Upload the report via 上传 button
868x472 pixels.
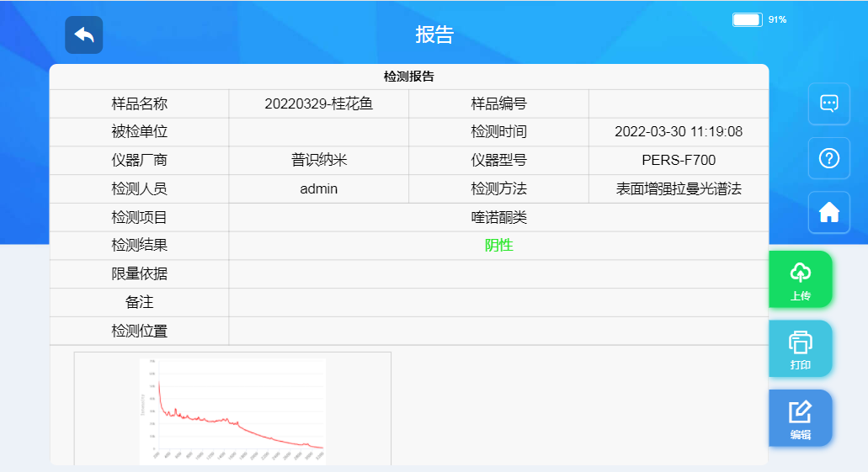pos(800,279)
